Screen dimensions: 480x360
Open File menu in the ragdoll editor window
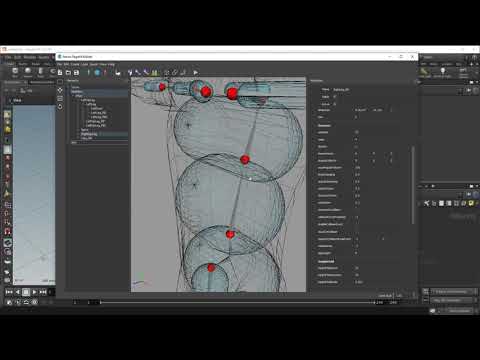[x=59, y=64]
